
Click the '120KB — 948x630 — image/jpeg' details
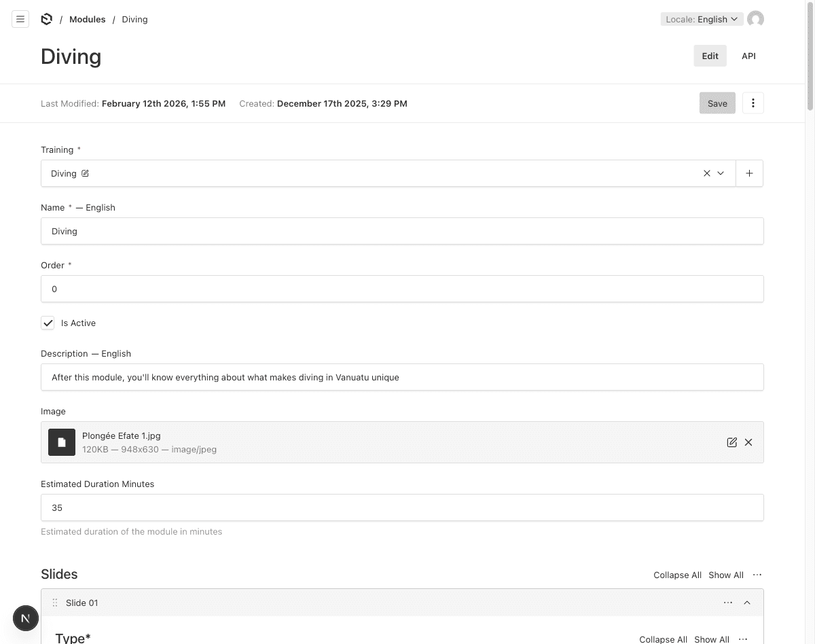149,449
